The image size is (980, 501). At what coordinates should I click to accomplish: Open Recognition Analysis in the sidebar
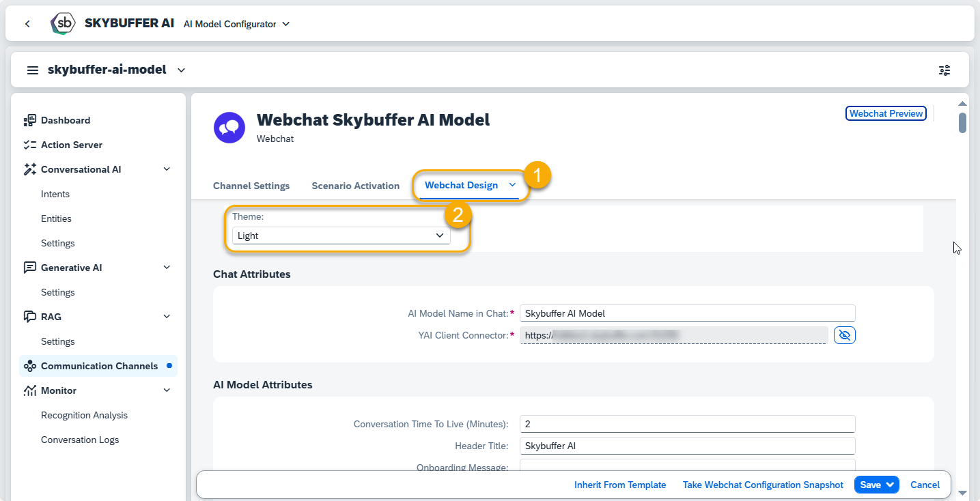coord(84,415)
